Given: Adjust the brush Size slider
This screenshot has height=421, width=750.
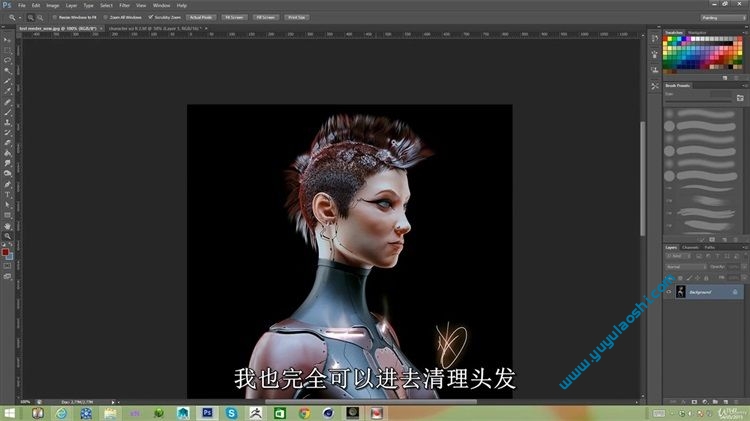Looking at the screenshot, I should point(698,100).
